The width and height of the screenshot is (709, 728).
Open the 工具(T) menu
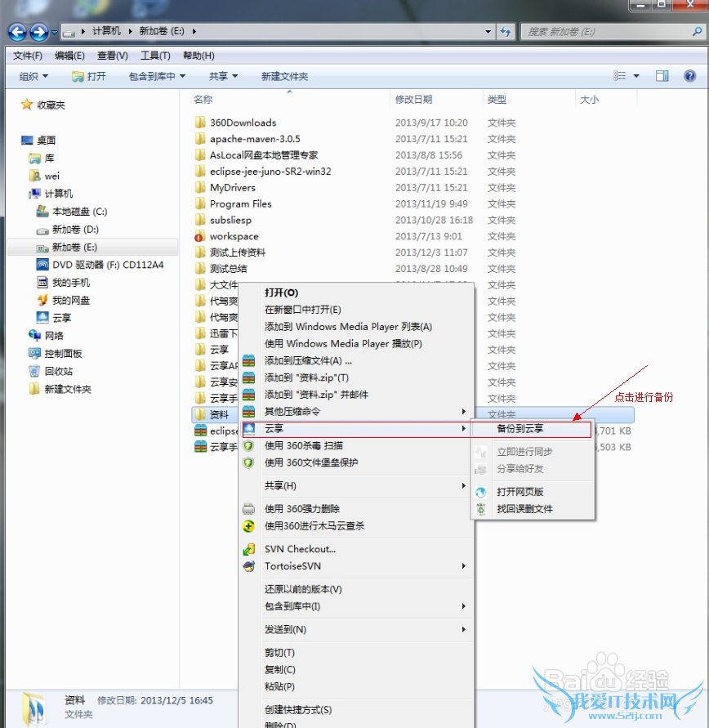click(x=155, y=56)
